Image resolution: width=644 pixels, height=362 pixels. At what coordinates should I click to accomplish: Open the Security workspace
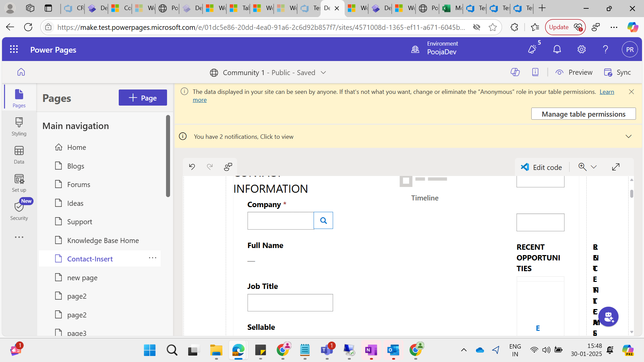(x=19, y=211)
